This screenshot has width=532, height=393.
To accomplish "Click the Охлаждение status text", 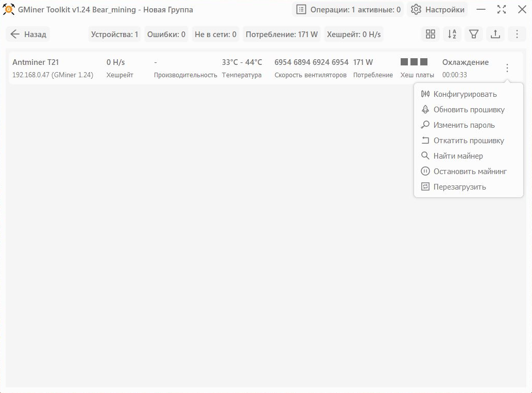I will click(x=466, y=62).
